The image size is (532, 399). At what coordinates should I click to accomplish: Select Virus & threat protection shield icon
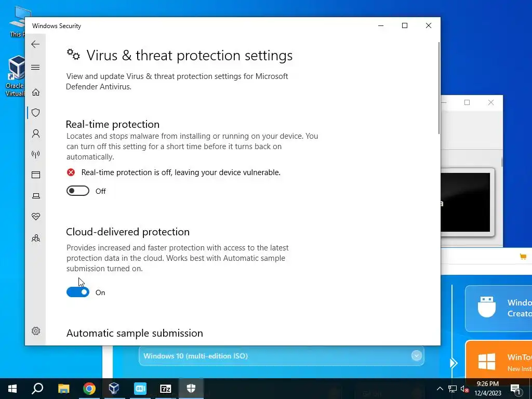[36, 113]
